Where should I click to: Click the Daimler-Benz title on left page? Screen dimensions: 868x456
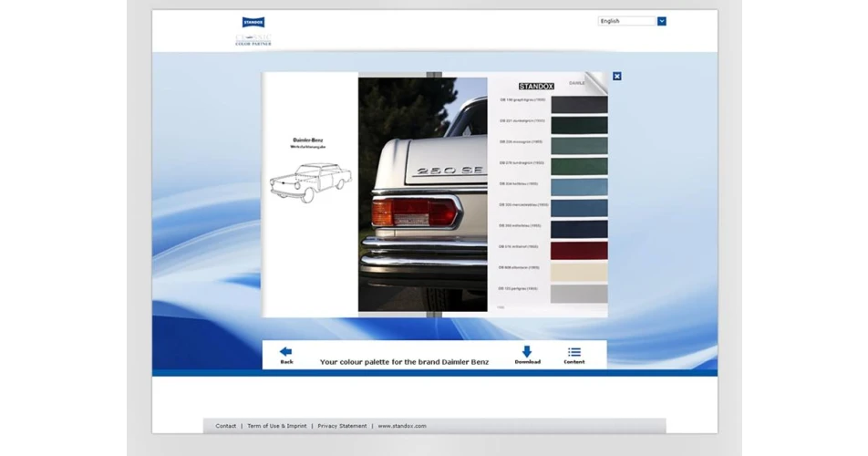coord(308,140)
